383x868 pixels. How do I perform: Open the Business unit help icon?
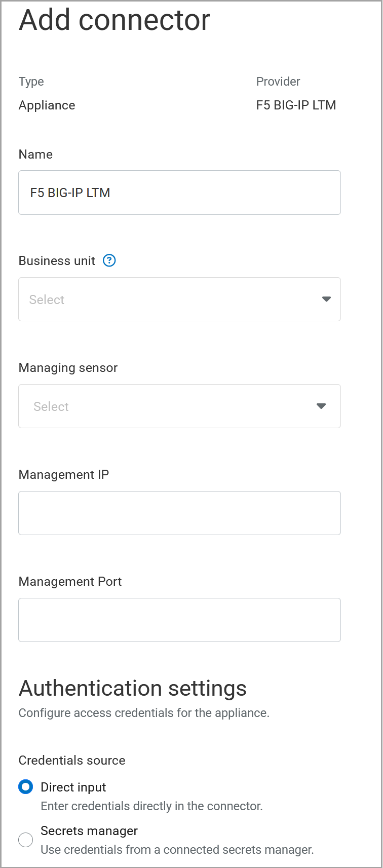pos(109,260)
